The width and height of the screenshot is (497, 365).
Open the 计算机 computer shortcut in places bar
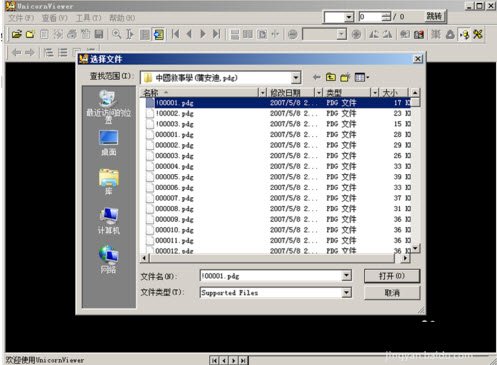click(x=108, y=221)
